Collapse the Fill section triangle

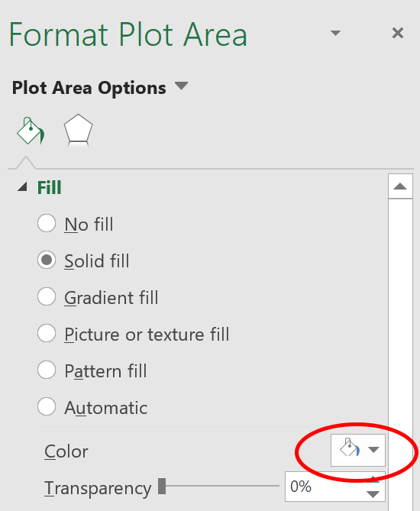(22, 186)
